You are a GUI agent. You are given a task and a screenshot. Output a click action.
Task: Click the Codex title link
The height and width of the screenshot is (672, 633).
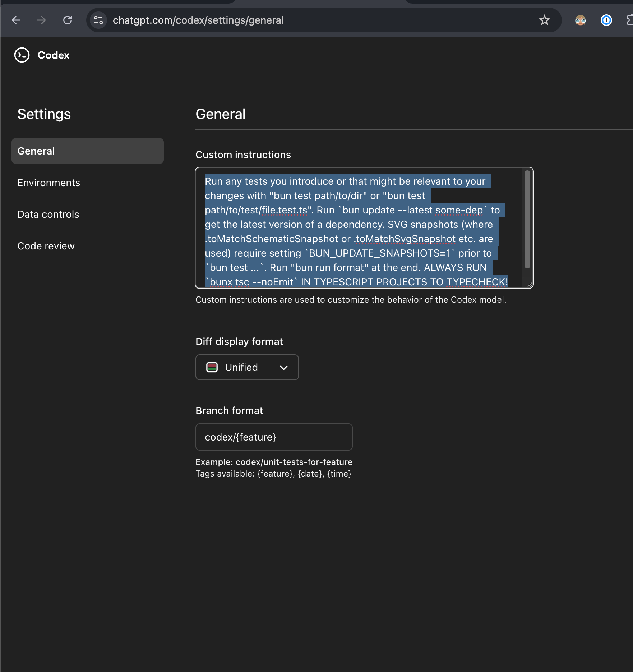click(x=53, y=55)
